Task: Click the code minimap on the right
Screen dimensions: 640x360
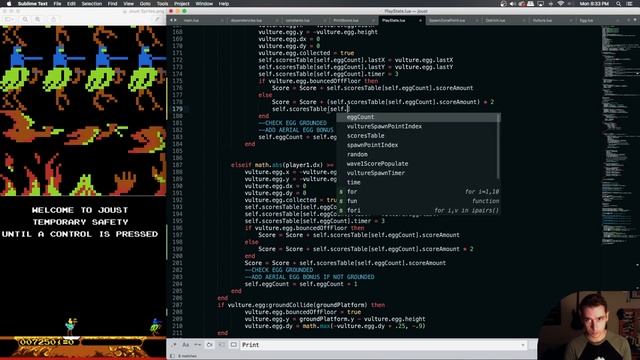Action: [x=620, y=135]
